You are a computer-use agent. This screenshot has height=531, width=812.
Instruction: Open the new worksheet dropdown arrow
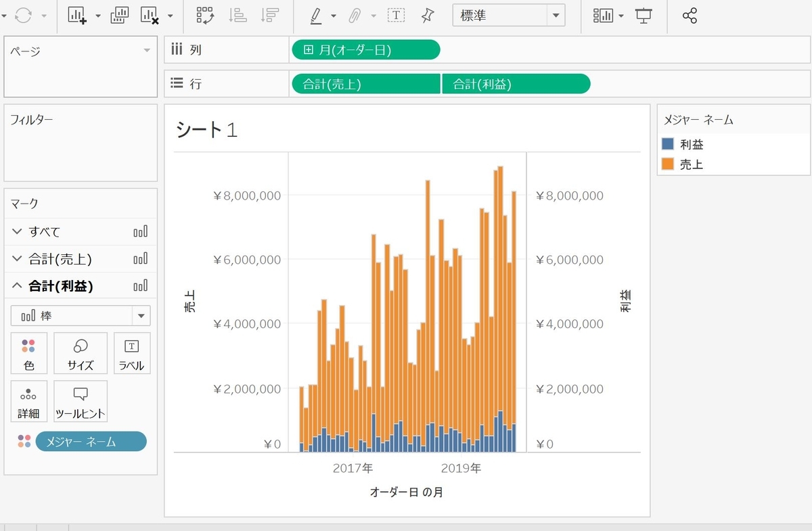tap(98, 16)
